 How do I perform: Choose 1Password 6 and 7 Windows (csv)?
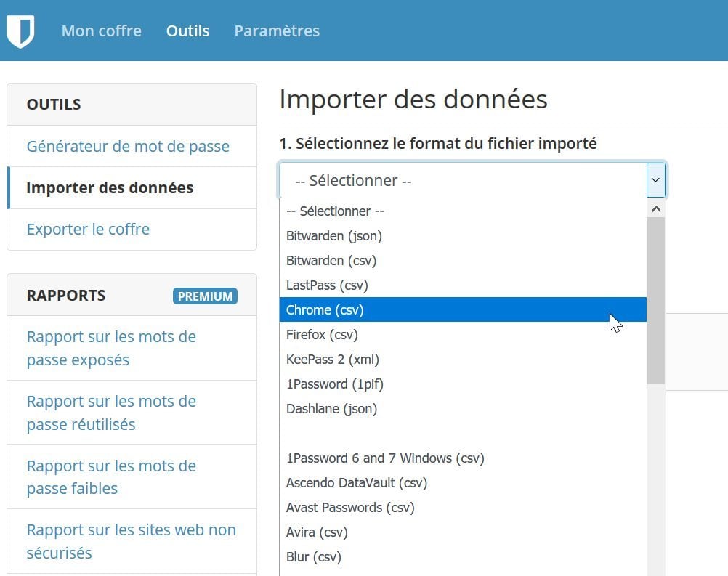click(x=463, y=458)
